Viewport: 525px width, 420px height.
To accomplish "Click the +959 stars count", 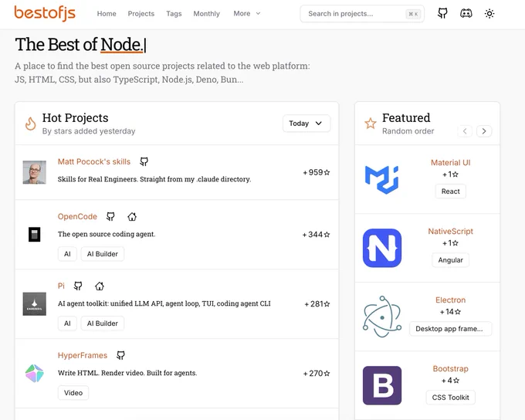I will [317, 172].
